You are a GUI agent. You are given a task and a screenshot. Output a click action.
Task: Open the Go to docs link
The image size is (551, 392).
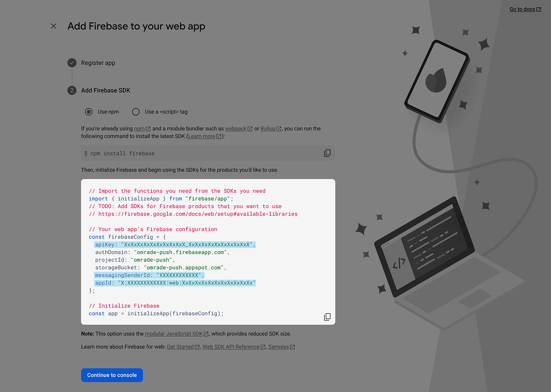pos(525,9)
